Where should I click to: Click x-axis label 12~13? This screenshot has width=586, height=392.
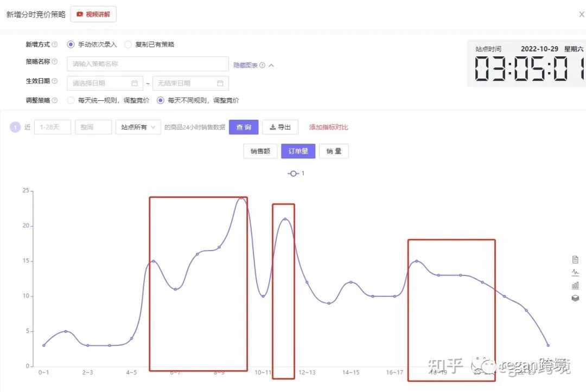pos(307,372)
